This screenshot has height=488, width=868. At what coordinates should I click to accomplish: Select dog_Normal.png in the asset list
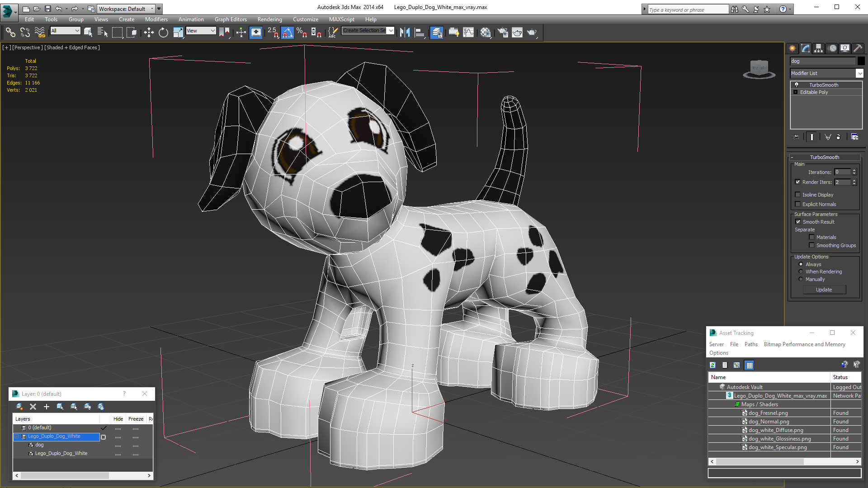[x=769, y=422]
